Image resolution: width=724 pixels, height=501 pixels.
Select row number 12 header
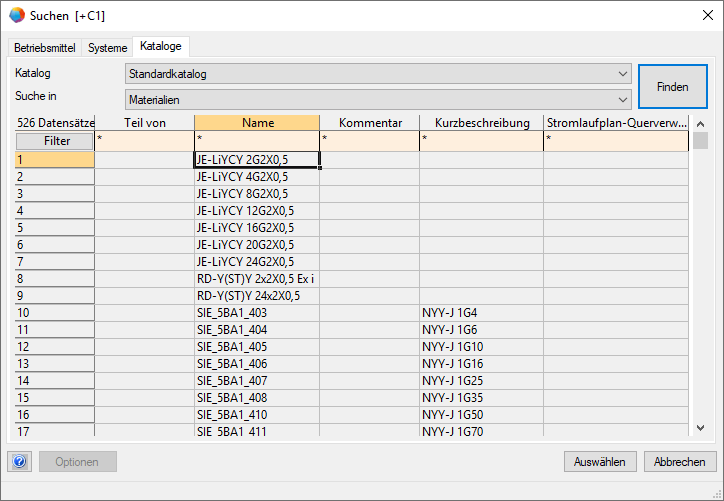[x=54, y=347]
